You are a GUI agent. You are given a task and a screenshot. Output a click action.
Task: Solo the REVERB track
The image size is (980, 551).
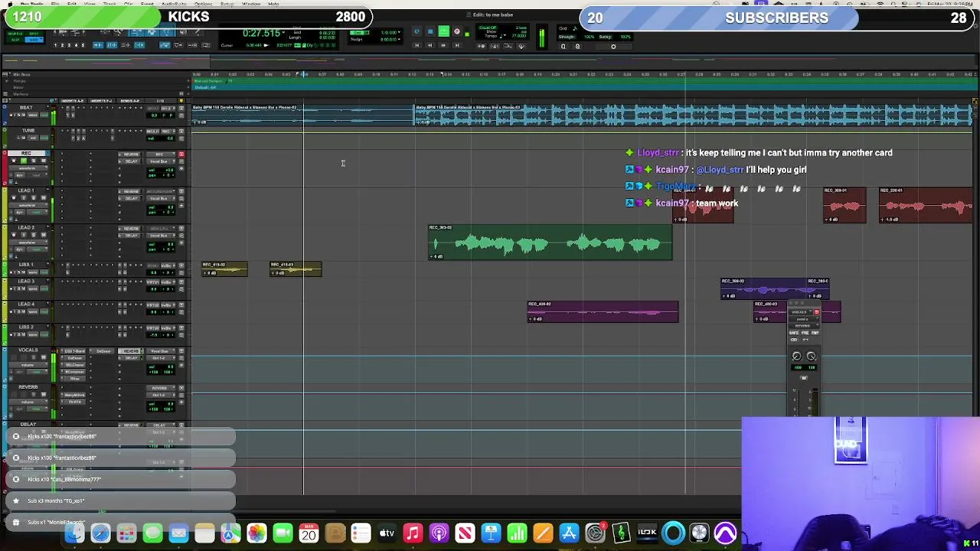34,394
